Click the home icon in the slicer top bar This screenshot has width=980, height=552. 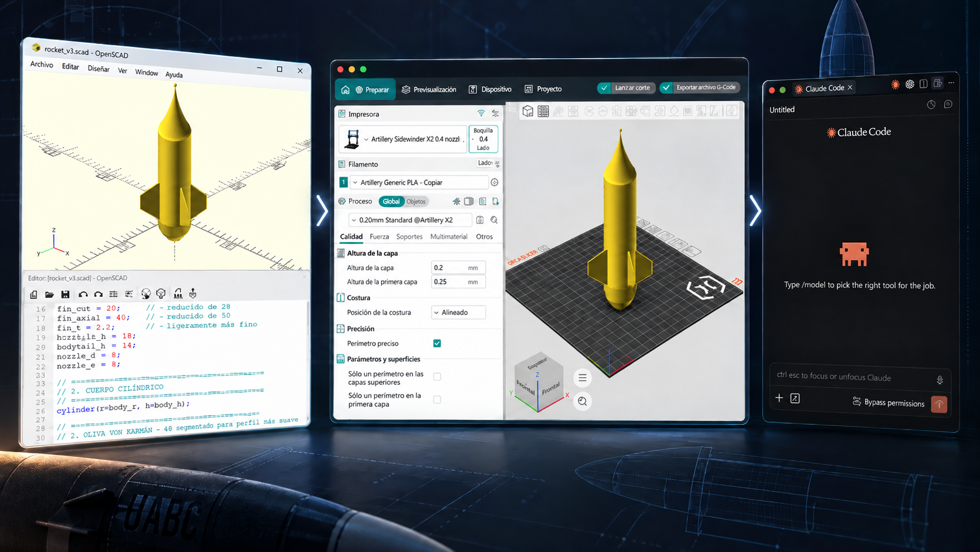click(345, 90)
